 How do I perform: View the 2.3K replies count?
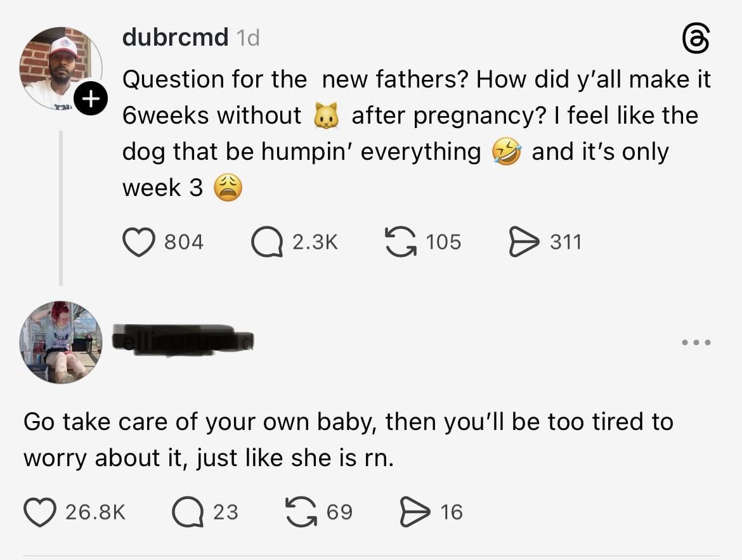click(x=315, y=242)
